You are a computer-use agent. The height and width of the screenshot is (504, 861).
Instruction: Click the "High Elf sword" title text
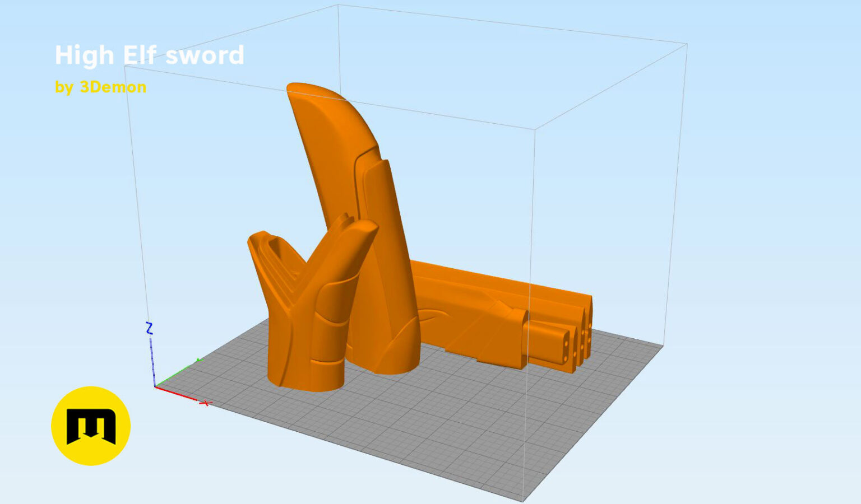150,55
